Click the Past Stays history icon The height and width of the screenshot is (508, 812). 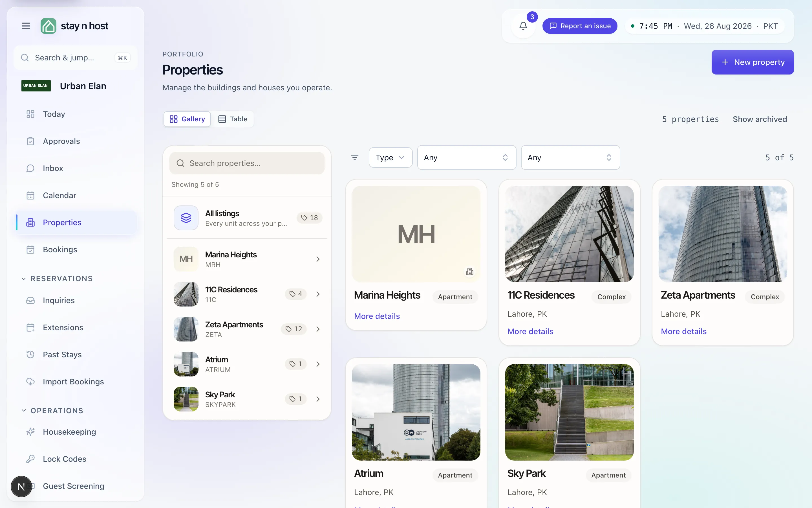30,354
